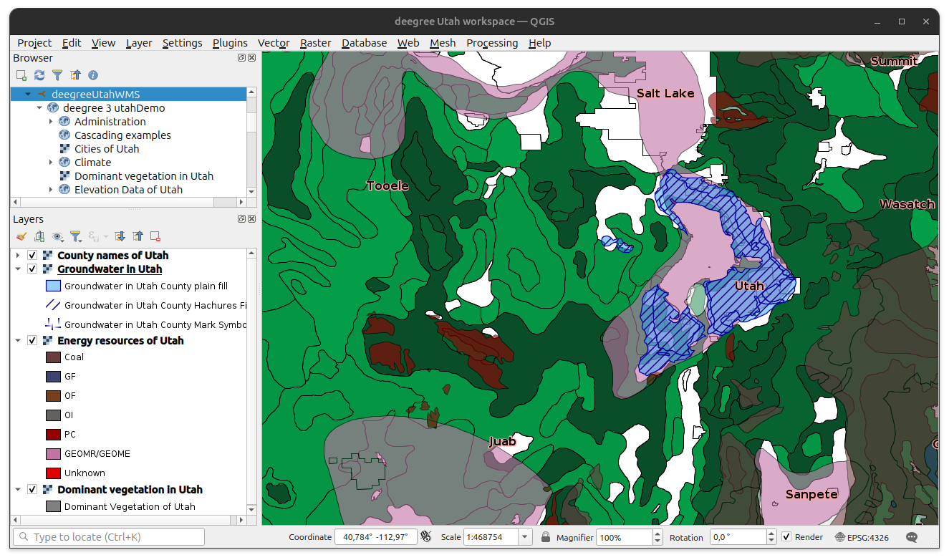This screenshot has height=560, width=949.
Task: Filter the legend by map content
Action: [75, 237]
